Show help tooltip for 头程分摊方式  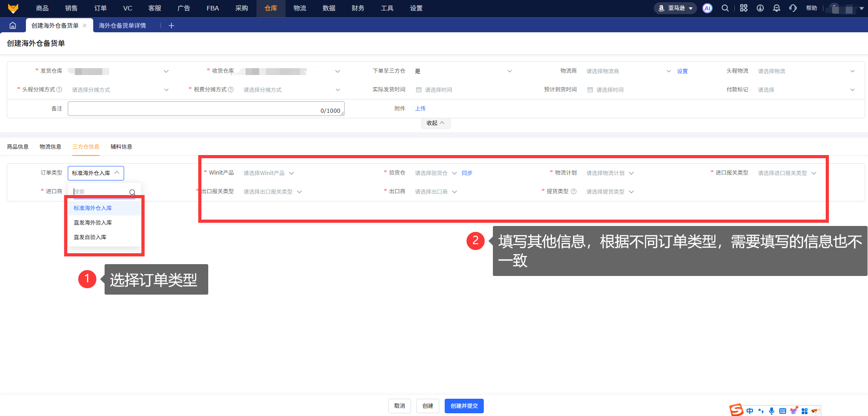coord(59,90)
